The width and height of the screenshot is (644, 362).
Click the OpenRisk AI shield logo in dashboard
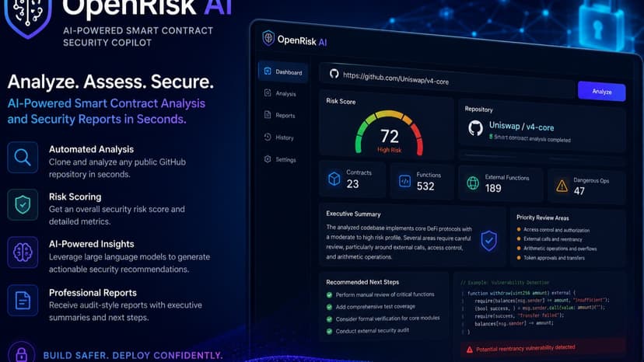click(268, 38)
